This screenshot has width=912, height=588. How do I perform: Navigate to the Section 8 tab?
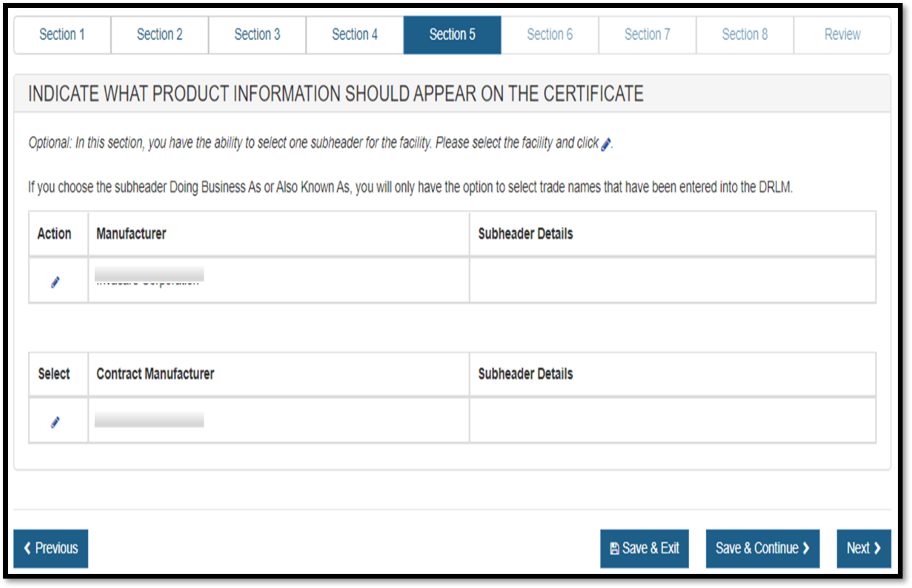point(745,35)
